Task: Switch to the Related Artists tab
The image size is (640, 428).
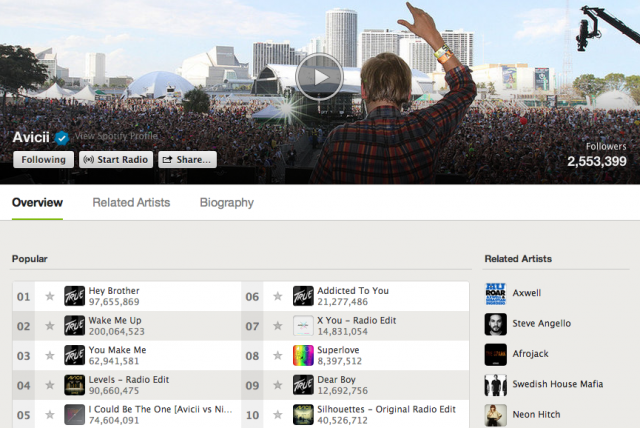Action: click(x=131, y=202)
